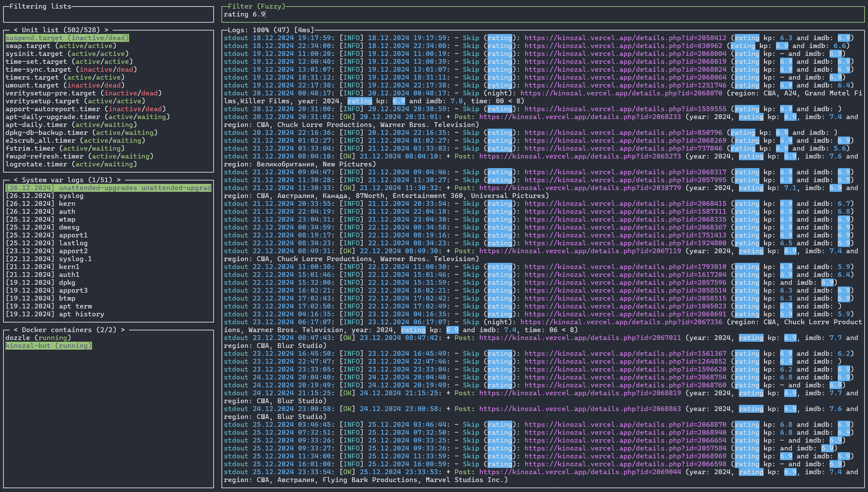Select e2scrub_all.timer unit

point(75,141)
